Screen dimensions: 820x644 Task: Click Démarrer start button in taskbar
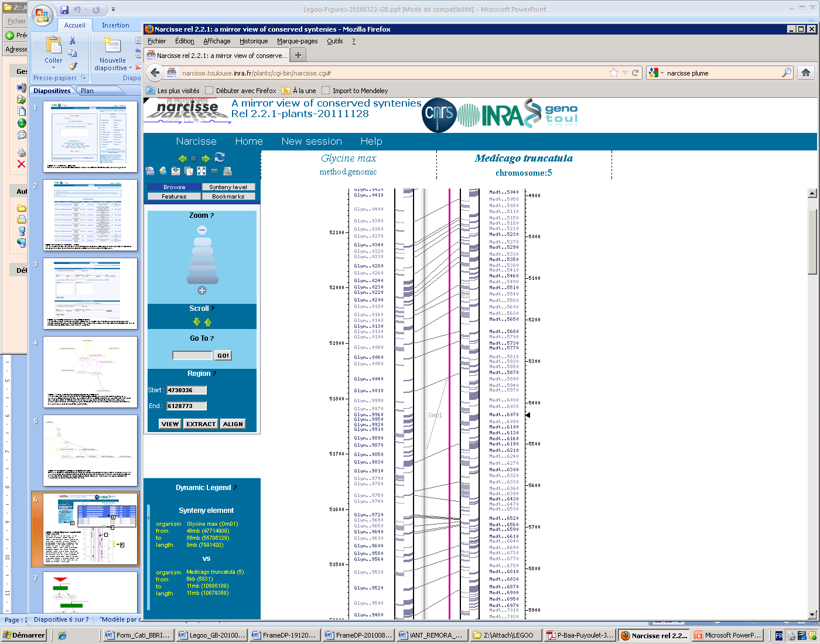(24, 635)
